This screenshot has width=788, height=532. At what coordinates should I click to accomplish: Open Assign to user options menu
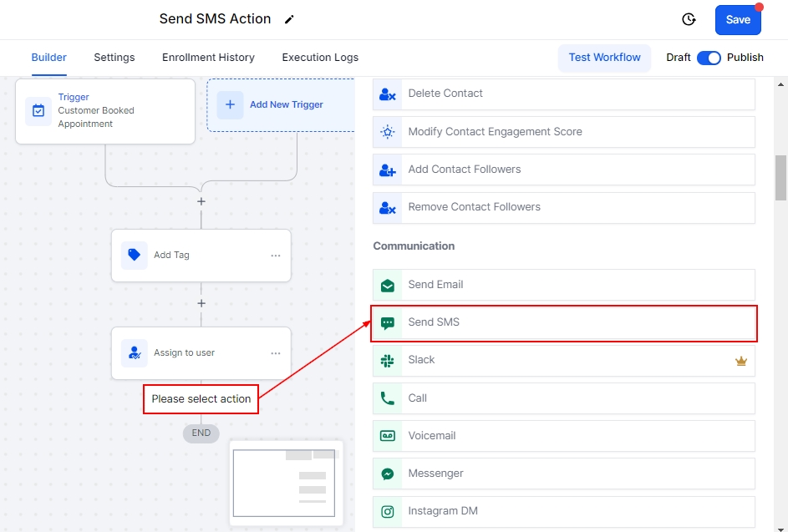(276, 353)
